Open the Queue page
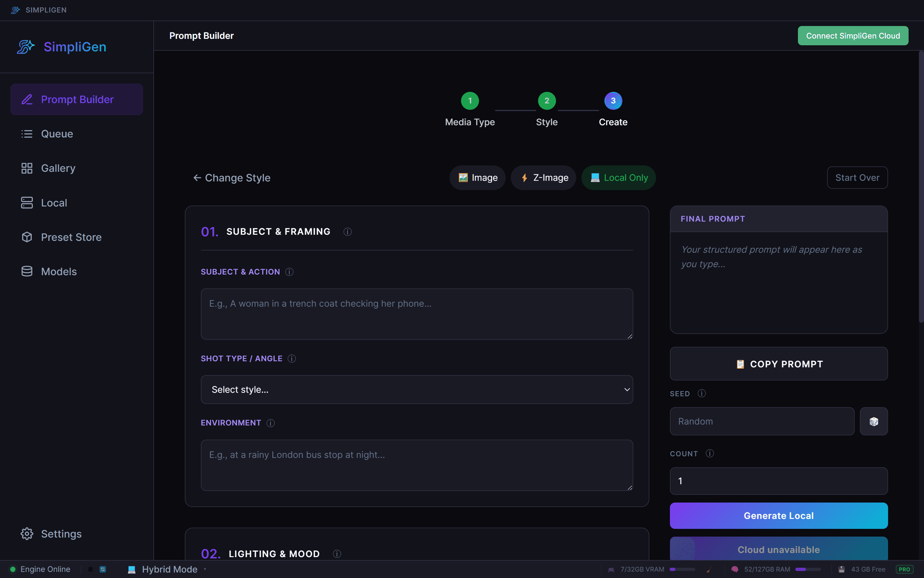This screenshot has height=578, width=924. pos(77,134)
